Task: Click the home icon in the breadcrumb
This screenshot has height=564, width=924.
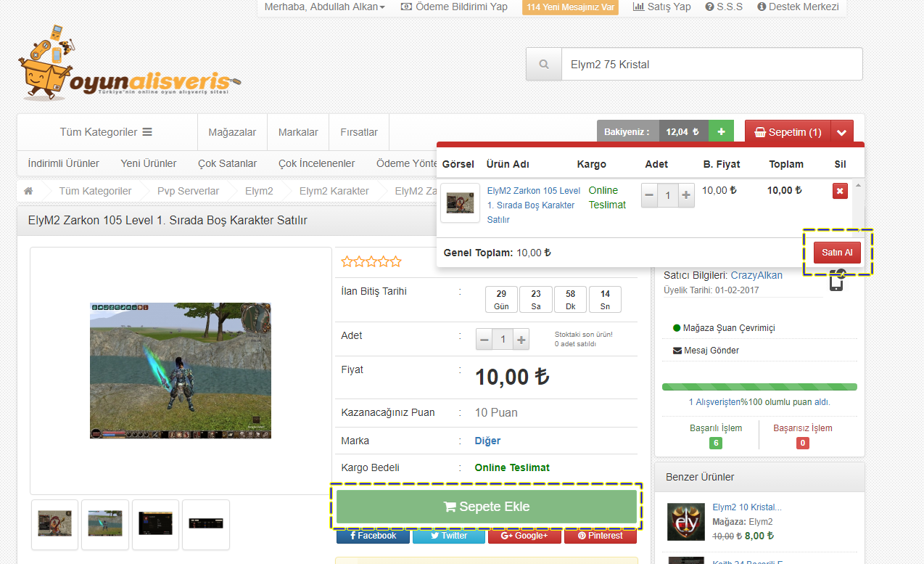Action: 29,191
